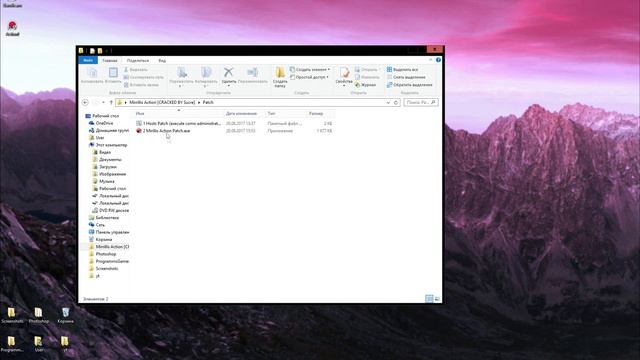This screenshot has width=640, height=360.
Task: Select DVD RW дисковод in the navigation pane
Action: click(111, 210)
